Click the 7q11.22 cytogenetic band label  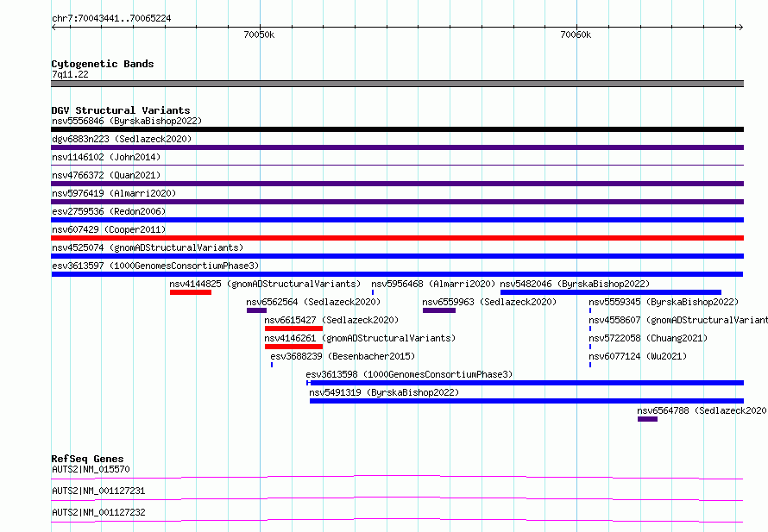click(70, 74)
